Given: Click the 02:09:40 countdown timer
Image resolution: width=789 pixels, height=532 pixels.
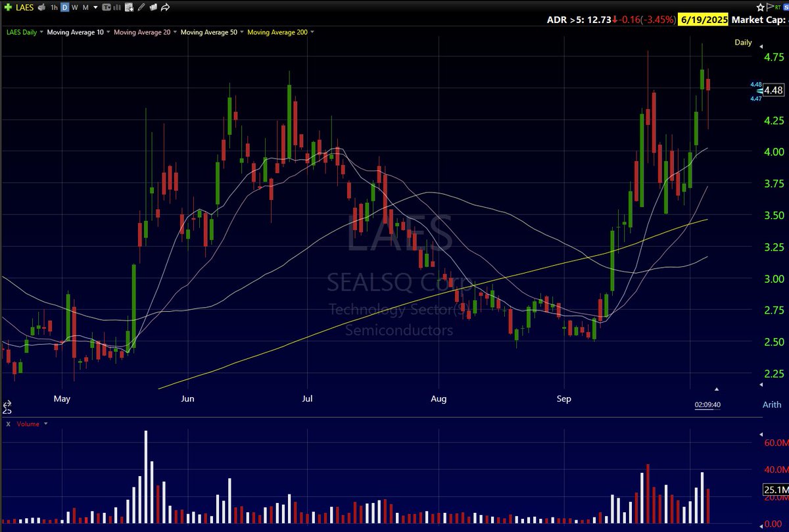Looking at the screenshot, I should [x=707, y=405].
